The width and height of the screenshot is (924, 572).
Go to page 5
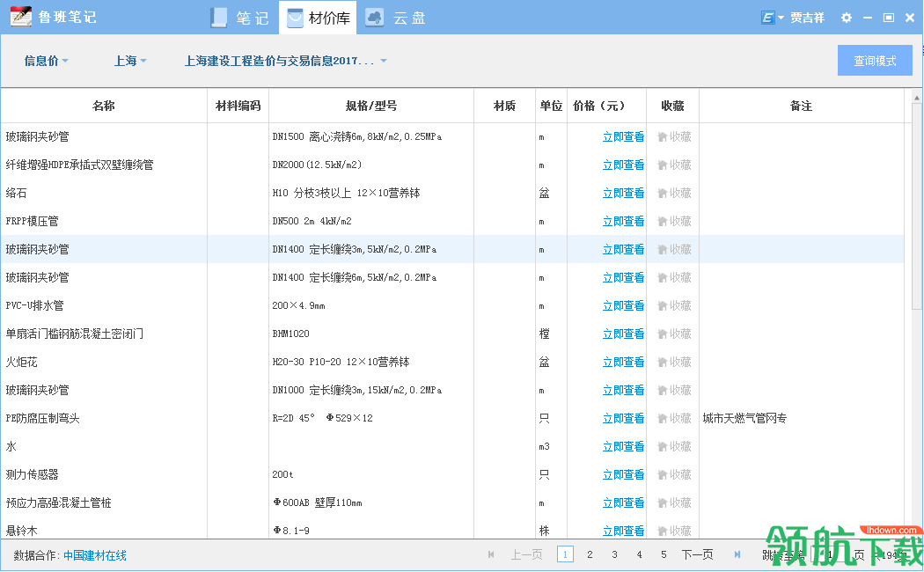pyautogui.click(x=664, y=554)
